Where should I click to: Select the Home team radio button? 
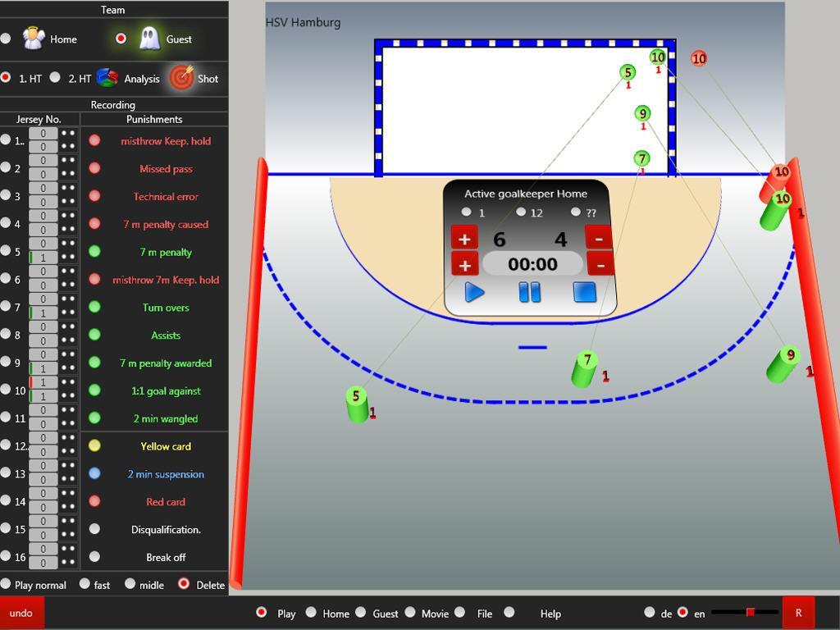tap(6, 39)
